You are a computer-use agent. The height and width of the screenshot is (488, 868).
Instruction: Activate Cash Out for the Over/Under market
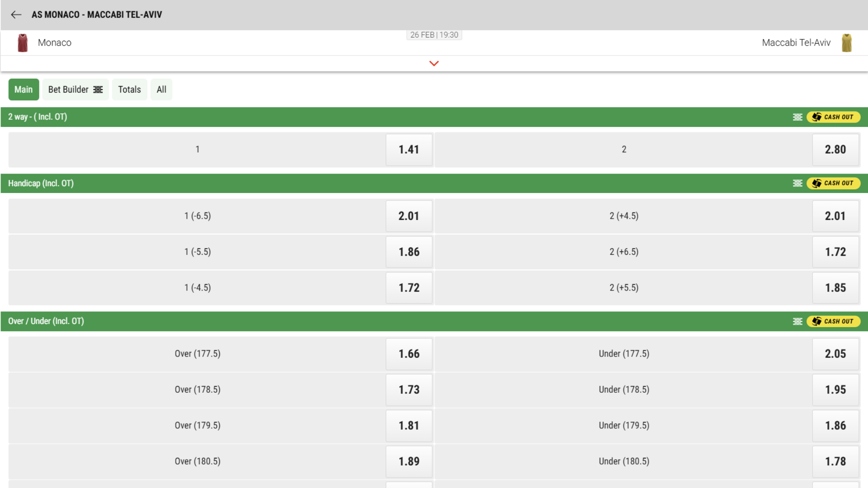(x=833, y=321)
